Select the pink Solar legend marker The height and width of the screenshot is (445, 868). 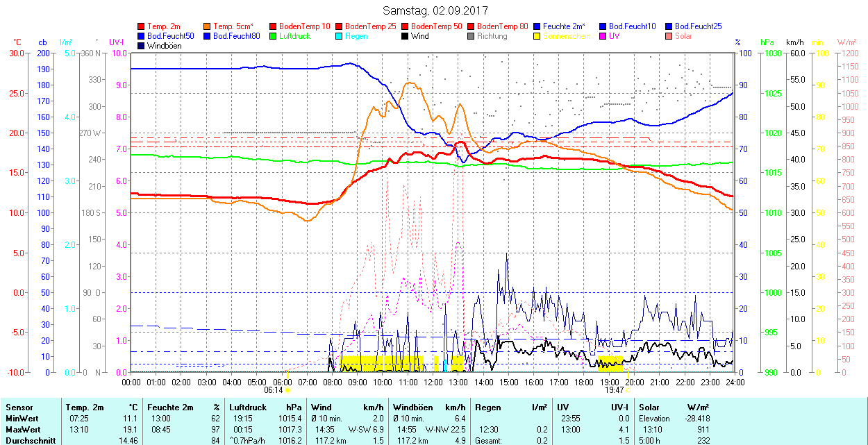click(669, 36)
